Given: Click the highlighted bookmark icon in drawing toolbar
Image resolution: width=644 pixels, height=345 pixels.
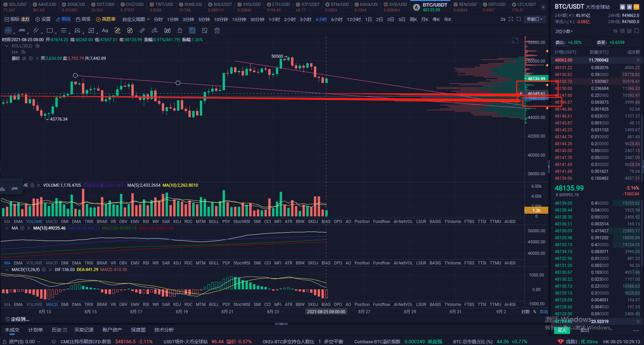Looking at the screenshot, I should click(x=192, y=30).
